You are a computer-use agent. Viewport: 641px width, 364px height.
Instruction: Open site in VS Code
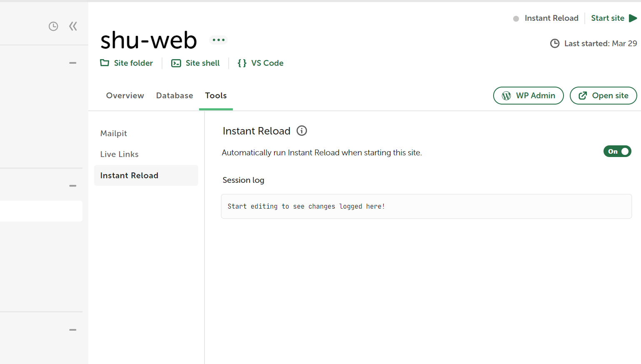(260, 63)
